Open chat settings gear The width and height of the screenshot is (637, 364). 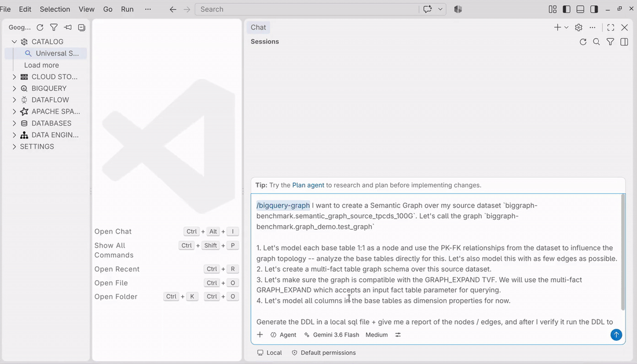(579, 27)
